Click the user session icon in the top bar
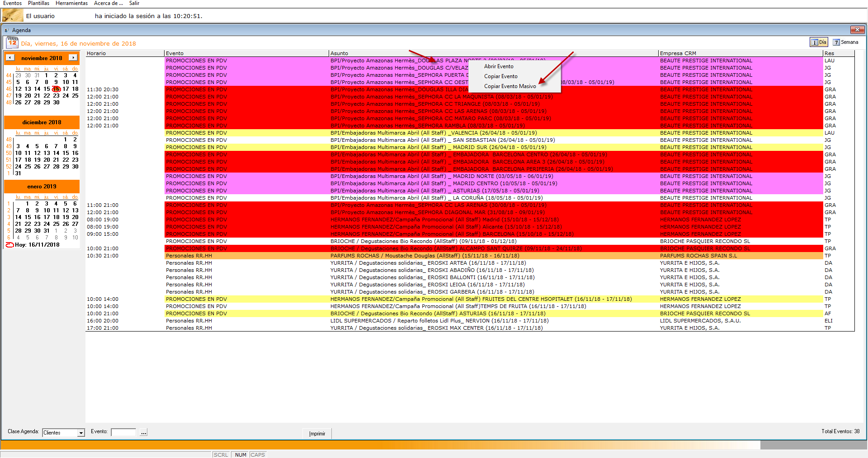868x458 pixels. click(x=13, y=16)
